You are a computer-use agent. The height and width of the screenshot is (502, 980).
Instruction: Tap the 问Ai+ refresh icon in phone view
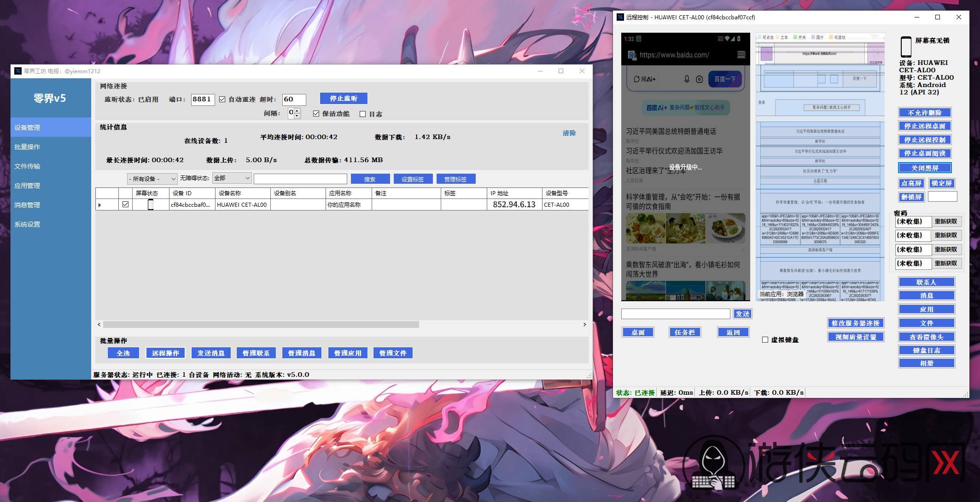click(x=636, y=79)
